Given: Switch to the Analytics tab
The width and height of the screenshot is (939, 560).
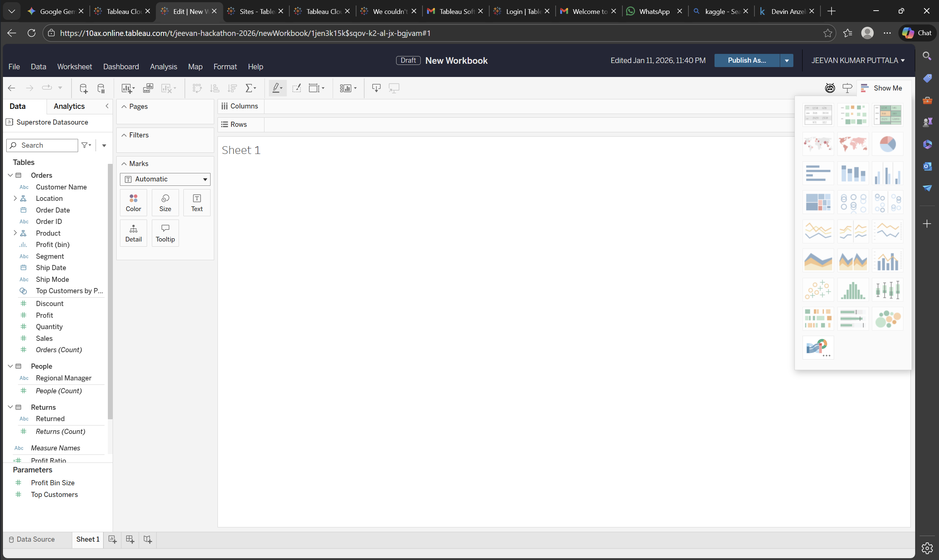Looking at the screenshot, I should [x=69, y=106].
